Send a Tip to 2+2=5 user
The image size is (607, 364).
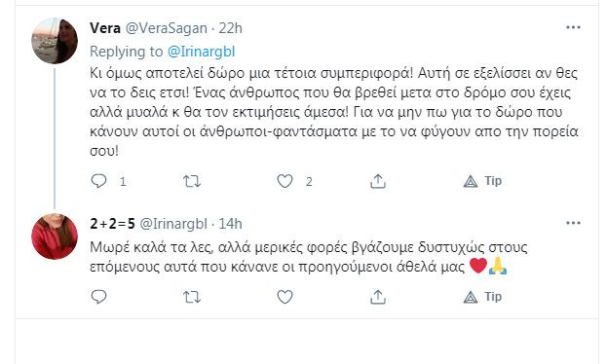tap(482, 297)
